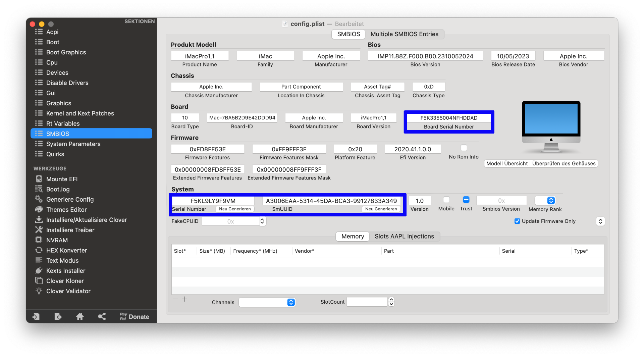Open the Text Modus lines icon
Screen dimensions: 644x357
[x=39, y=260]
